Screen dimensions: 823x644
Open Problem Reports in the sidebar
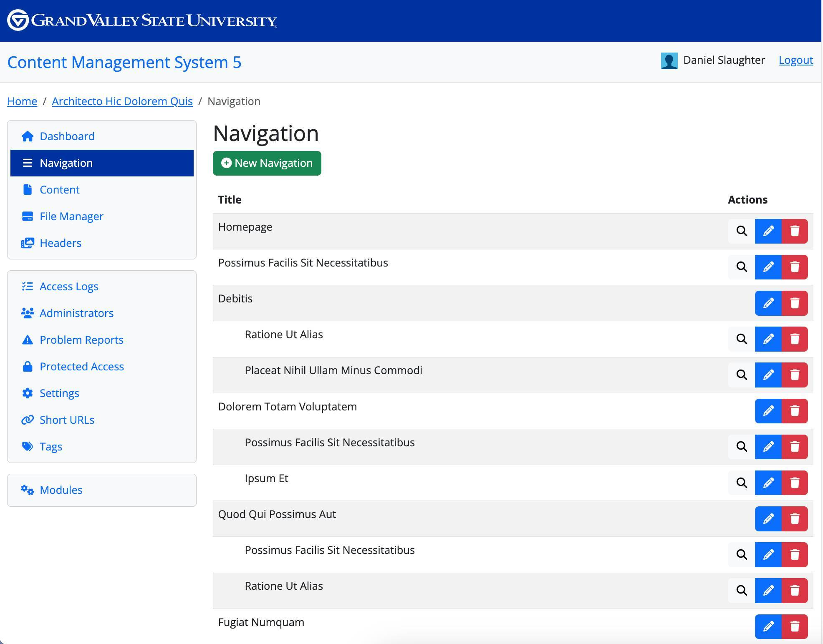click(81, 340)
